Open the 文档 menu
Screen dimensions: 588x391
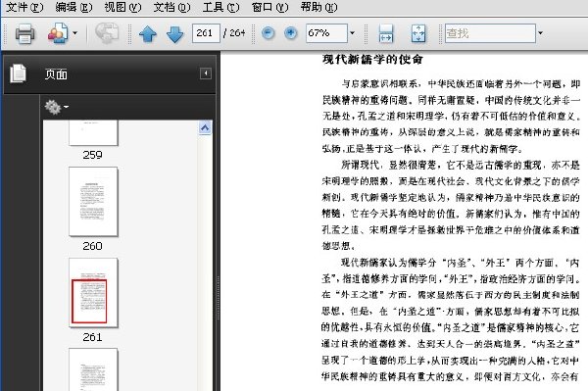pyautogui.click(x=171, y=7)
